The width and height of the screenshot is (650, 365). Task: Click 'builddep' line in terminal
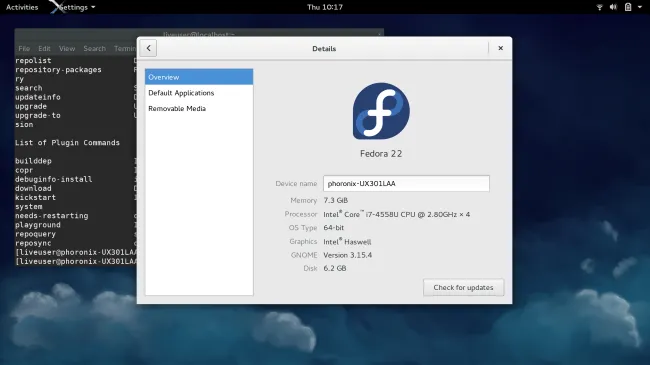33,161
